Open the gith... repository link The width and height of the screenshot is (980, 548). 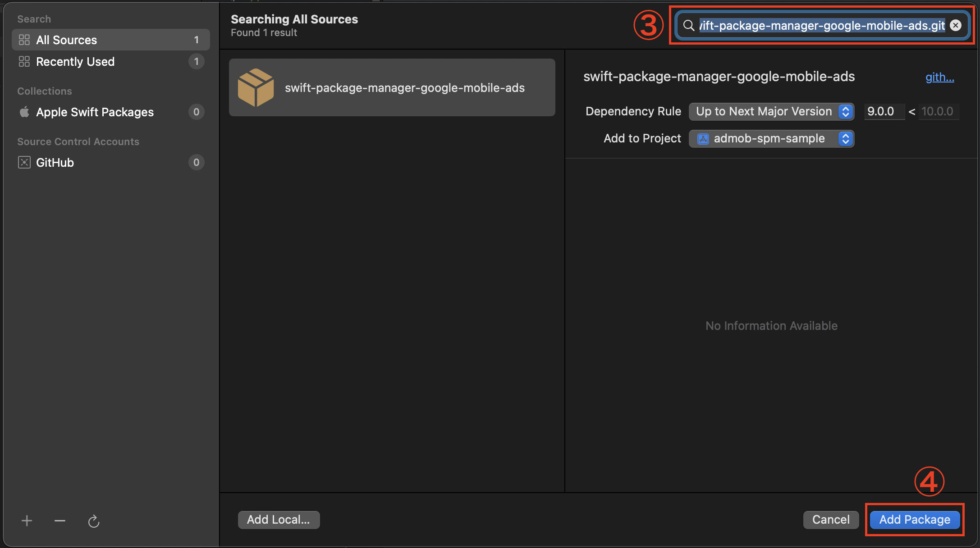pyautogui.click(x=939, y=77)
